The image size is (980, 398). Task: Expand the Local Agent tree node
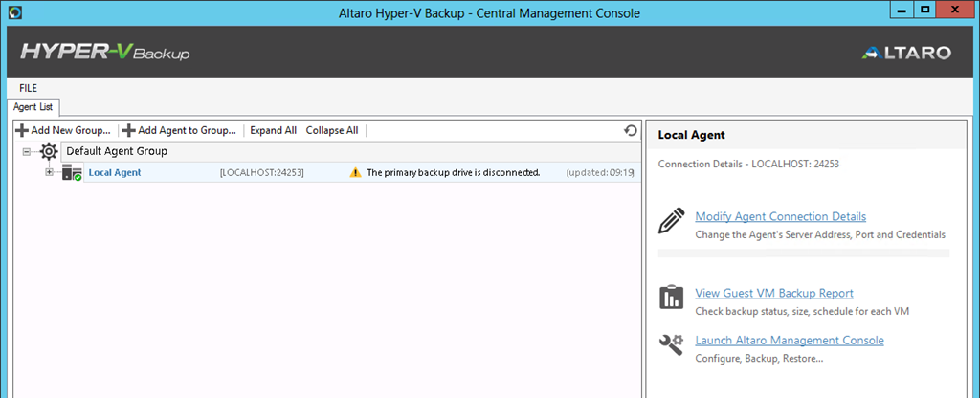click(x=50, y=172)
